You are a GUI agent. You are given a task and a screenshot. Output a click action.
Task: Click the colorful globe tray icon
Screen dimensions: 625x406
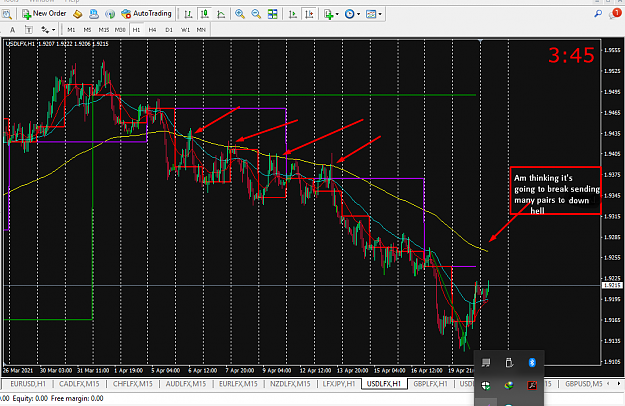click(509, 385)
